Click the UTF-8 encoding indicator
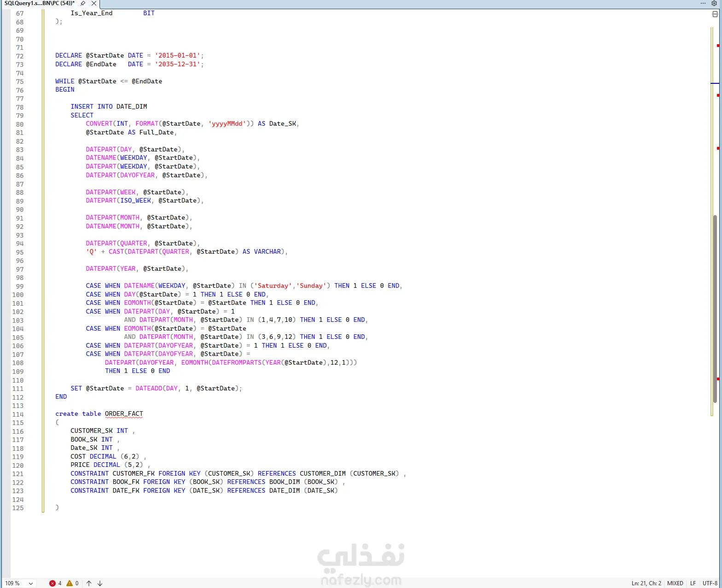722x588 pixels. 710,583
